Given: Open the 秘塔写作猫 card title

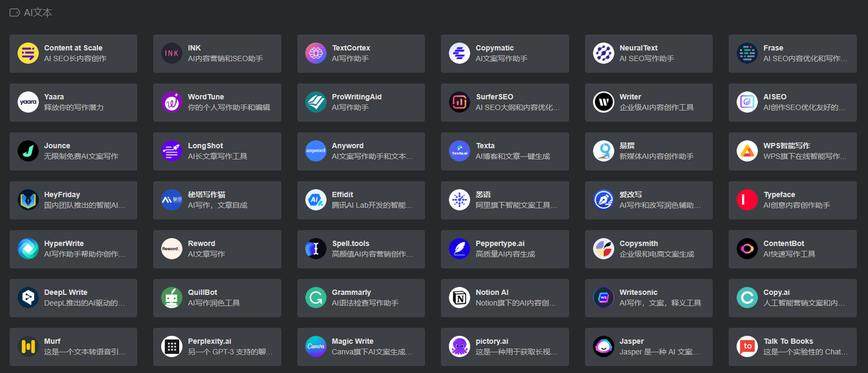Looking at the screenshot, I should [206, 194].
